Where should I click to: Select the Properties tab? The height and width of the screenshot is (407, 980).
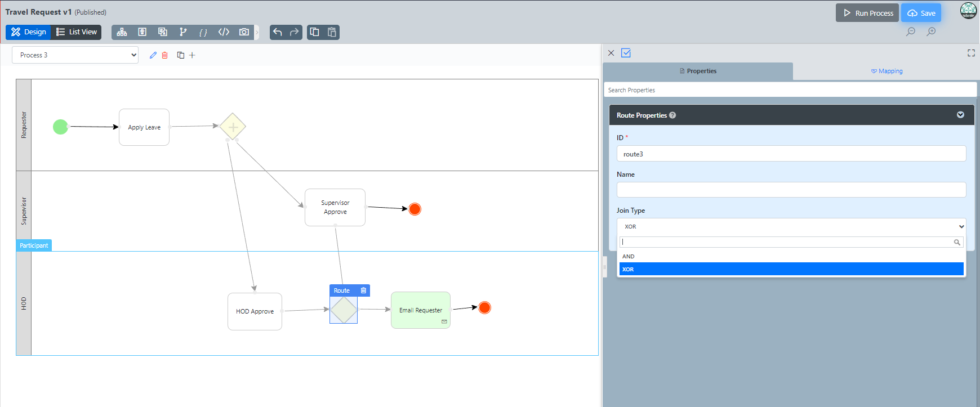698,71
